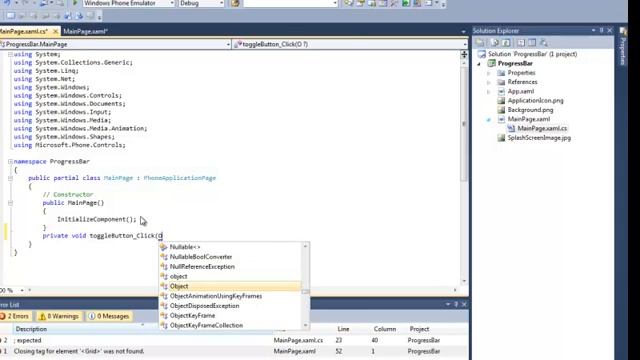Click the editor horizontal scroll right arrow

pos(455,290)
